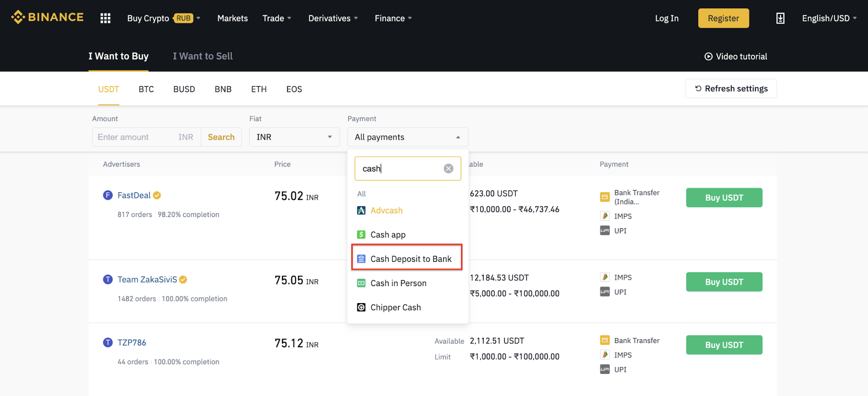Click the UPI icon in Team ZakaSiviS row
The width and height of the screenshot is (868, 396).
click(605, 292)
